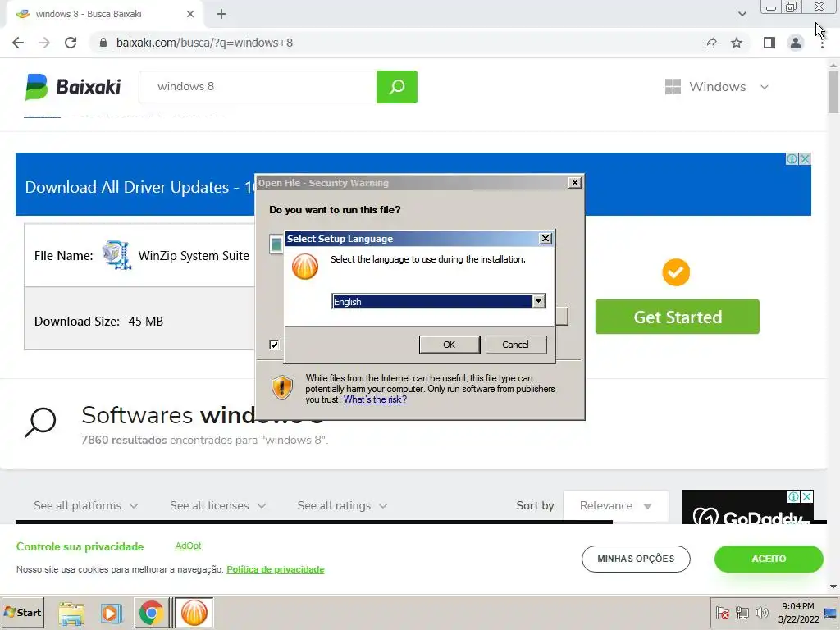Open the Relevance sort dropdown
This screenshot has height=630, width=840.
click(615, 505)
